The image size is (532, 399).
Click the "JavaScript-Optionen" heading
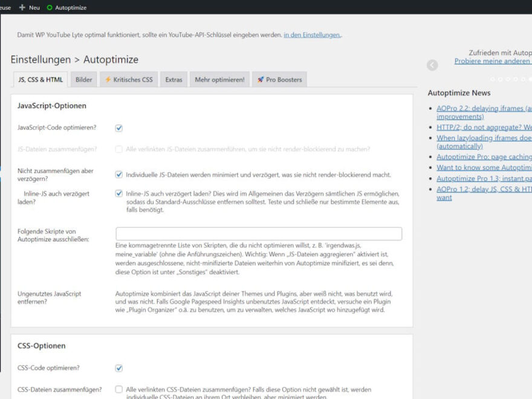click(x=52, y=106)
